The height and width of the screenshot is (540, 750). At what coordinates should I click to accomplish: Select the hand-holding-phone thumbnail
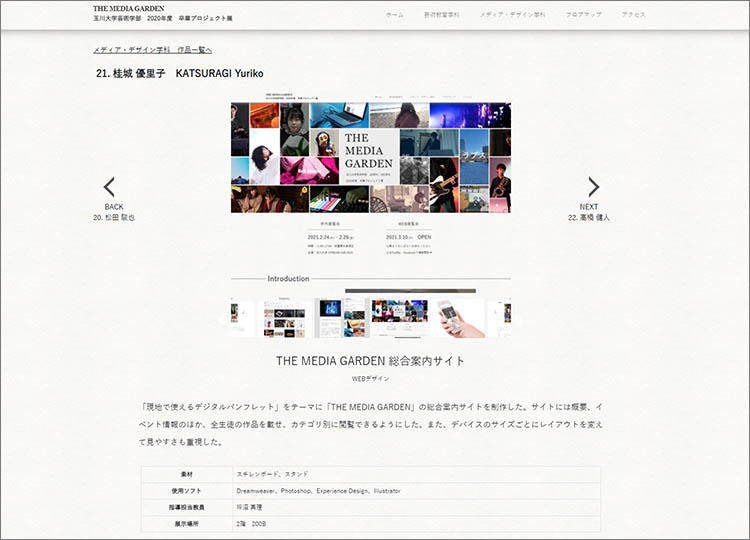(x=458, y=318)
